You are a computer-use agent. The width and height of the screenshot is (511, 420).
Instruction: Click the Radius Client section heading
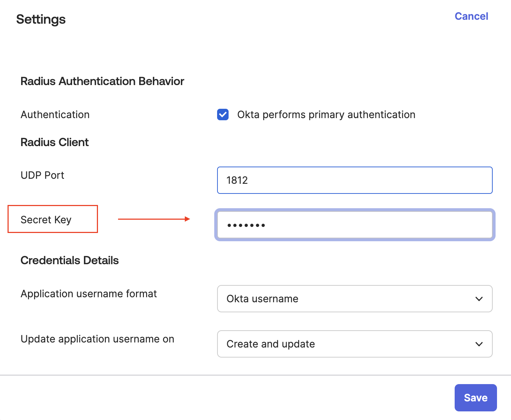[x=55, y=142]
